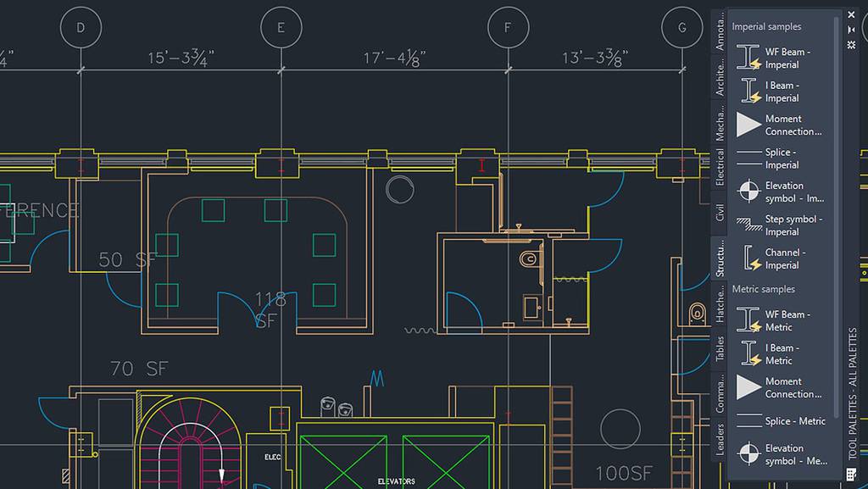Screen dimensions: 868x489
Task: Open the Leaders palette tab
Action: click(720, 439)
